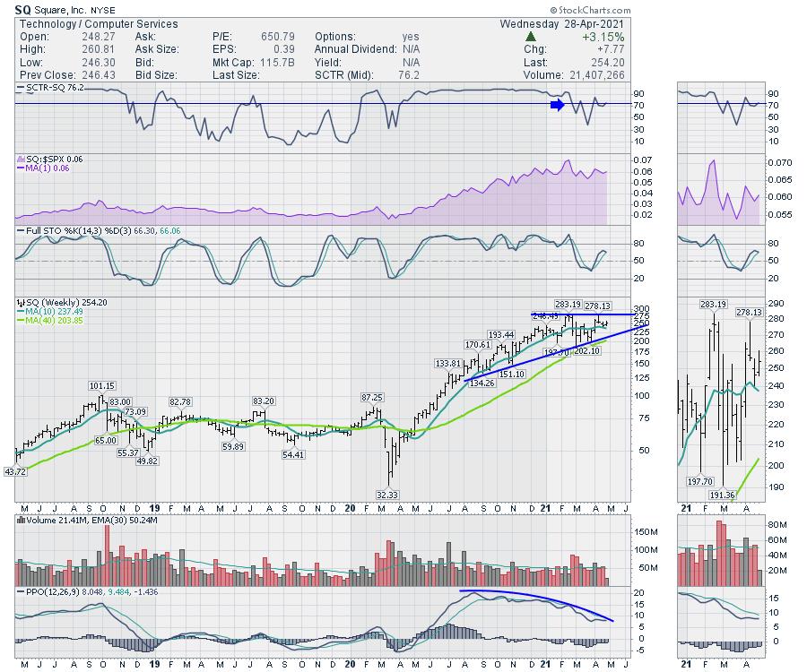Click the Yield label in header

(x=328, y=62)
